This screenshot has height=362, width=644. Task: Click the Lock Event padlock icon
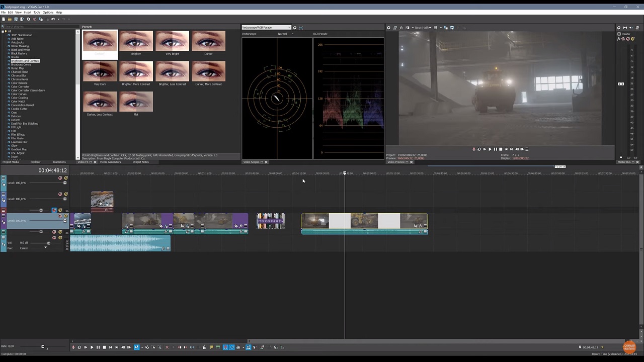pyautogui.click(x=204, y=347)
